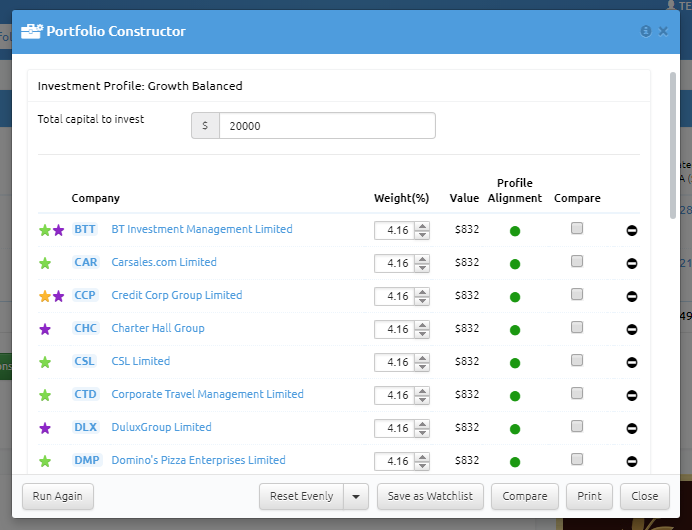Increase DLX weight with up arrow

pos(422,424)
